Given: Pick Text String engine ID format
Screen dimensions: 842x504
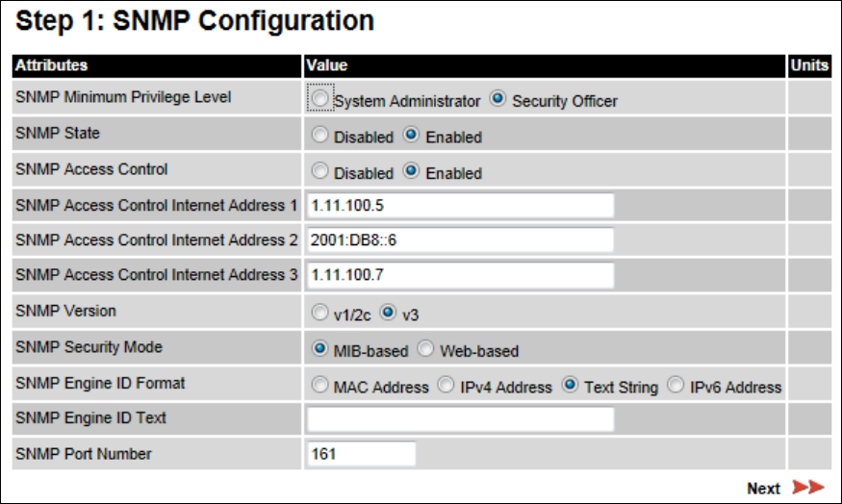Looking at the screenshot, I should coord(570,385).
